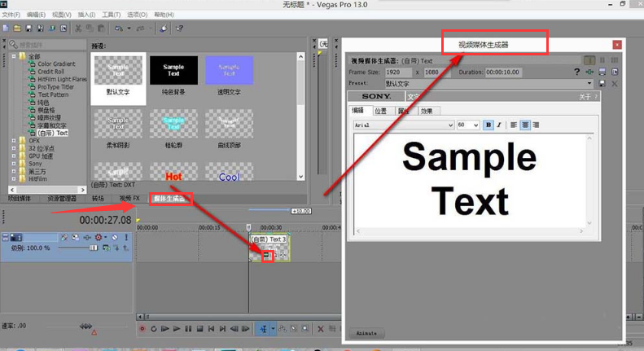644x351 pixels.
Task: Collapse the 全部 folder in tree
Action: pyautogui.click(x=14, y=56)
